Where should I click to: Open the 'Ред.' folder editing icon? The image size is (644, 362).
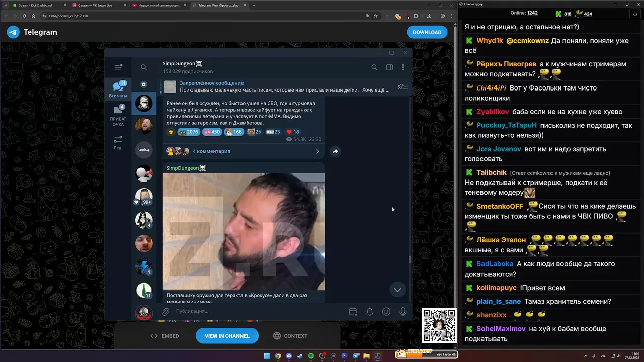point(118,143)
